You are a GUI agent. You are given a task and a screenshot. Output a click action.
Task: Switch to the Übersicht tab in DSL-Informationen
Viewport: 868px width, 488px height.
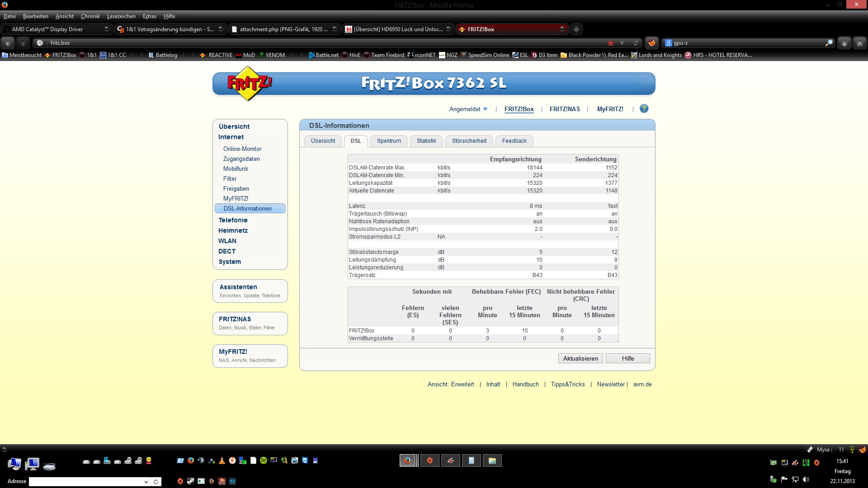[323, 141]
